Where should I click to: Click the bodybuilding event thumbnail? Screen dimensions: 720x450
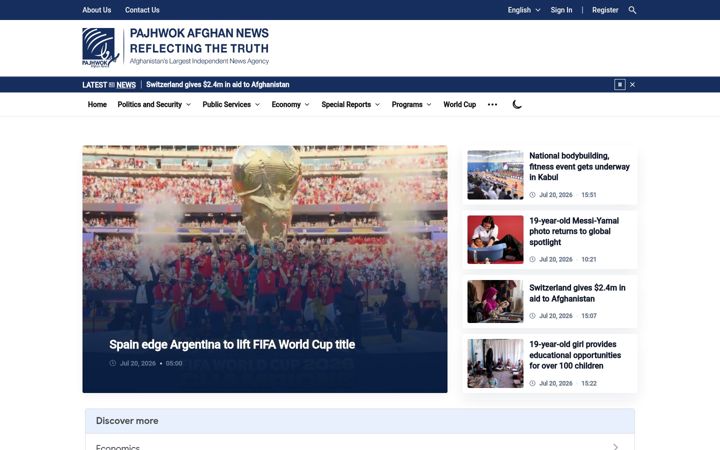click(x=495, y=175)
